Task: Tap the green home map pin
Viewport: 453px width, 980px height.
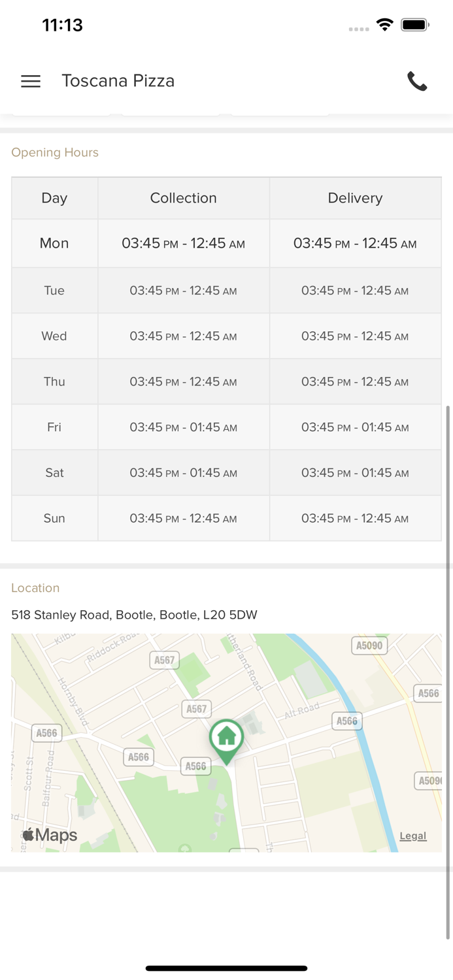Action: pyautogui.click(x=226, y=739)
